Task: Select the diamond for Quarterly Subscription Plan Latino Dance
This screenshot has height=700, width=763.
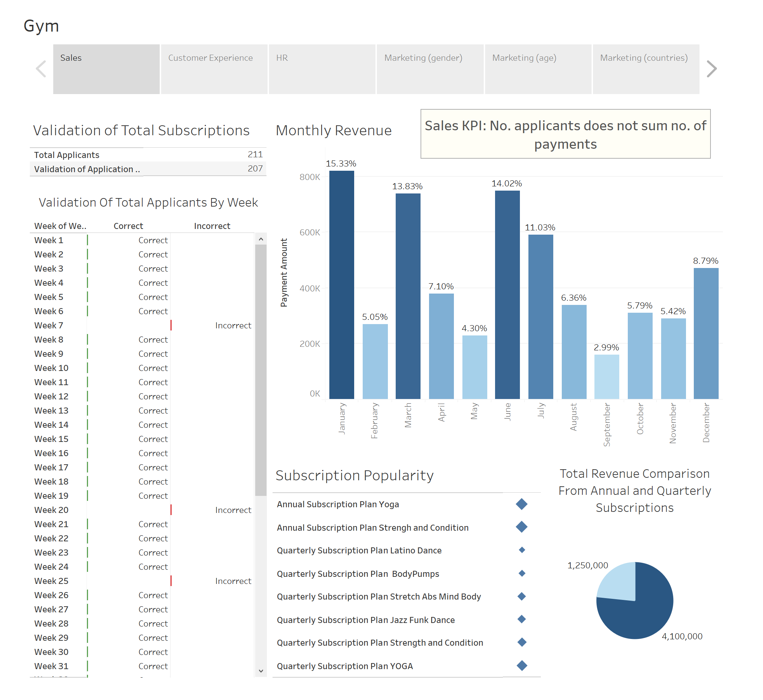Action: [x=521, y=550]
